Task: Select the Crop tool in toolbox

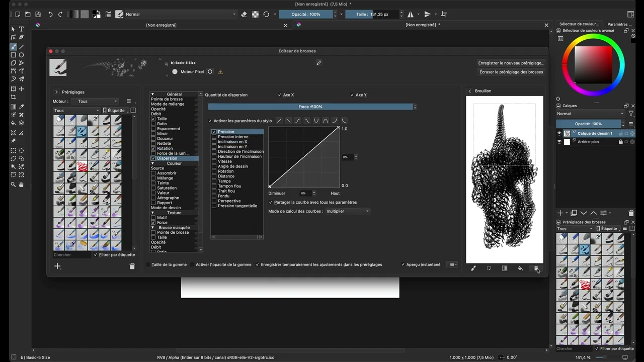Action: click(x=14, y=97)
